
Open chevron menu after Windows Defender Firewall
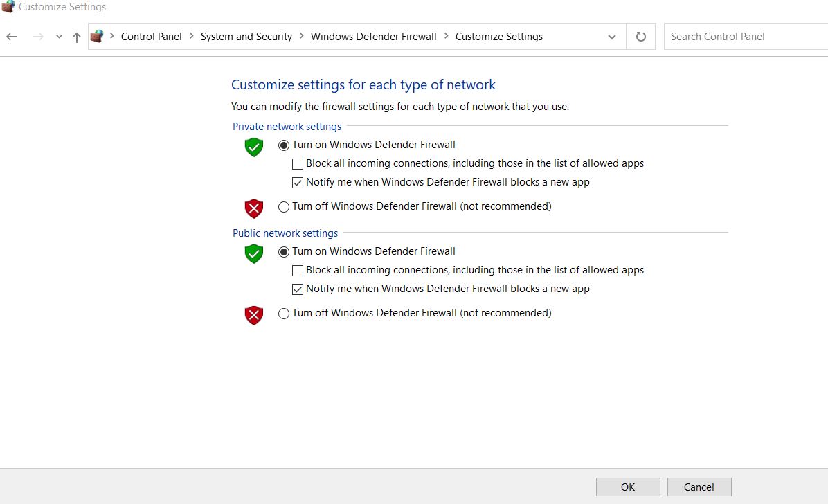coord(447,36)
